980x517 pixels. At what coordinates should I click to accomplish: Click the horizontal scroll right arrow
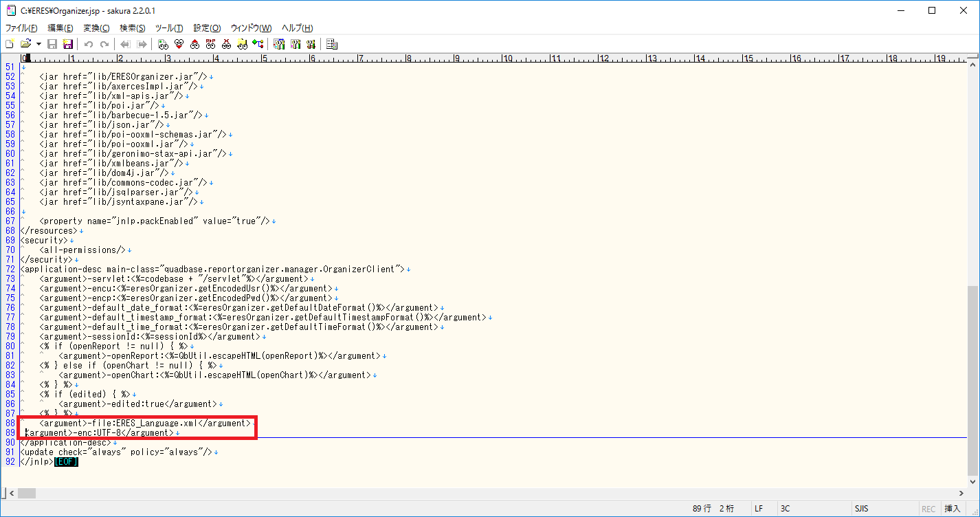pos(961,493)
